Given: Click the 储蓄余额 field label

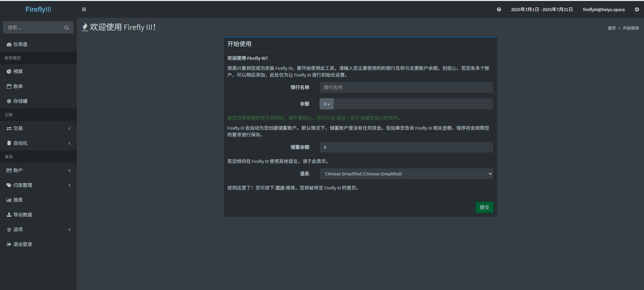Looking at the screenshot, I should (x=300, y=147).
